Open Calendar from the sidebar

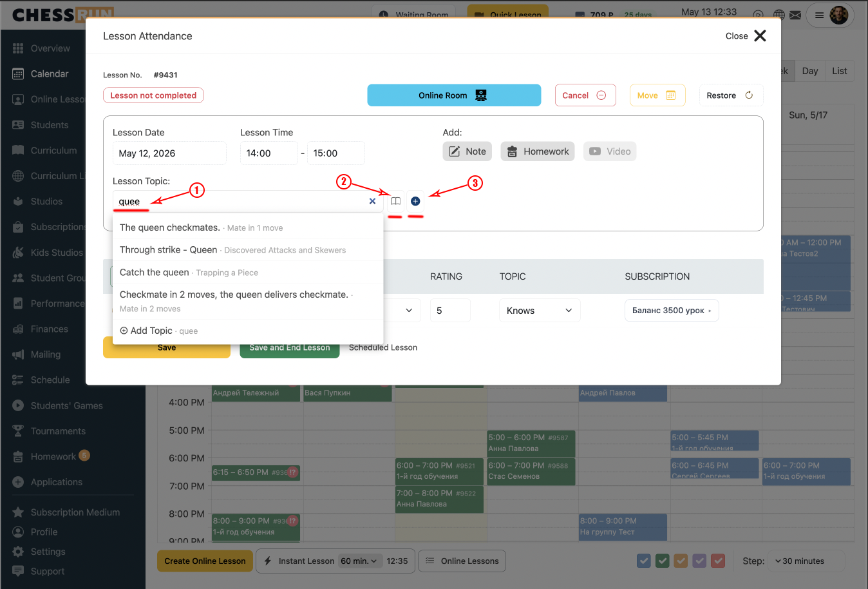tap(49, 73)
